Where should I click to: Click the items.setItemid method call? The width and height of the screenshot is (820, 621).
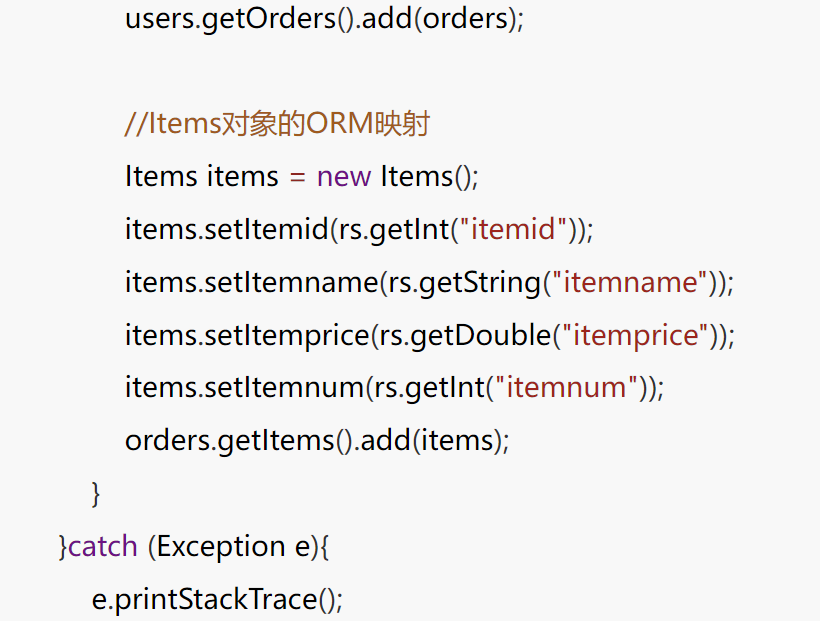[226, 230]
